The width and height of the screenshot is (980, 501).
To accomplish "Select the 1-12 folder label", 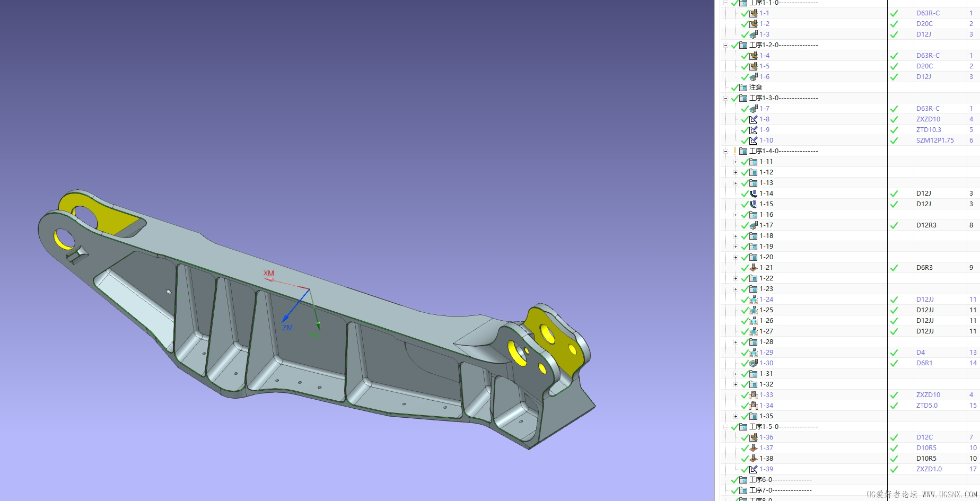I will tap(766, 172).
